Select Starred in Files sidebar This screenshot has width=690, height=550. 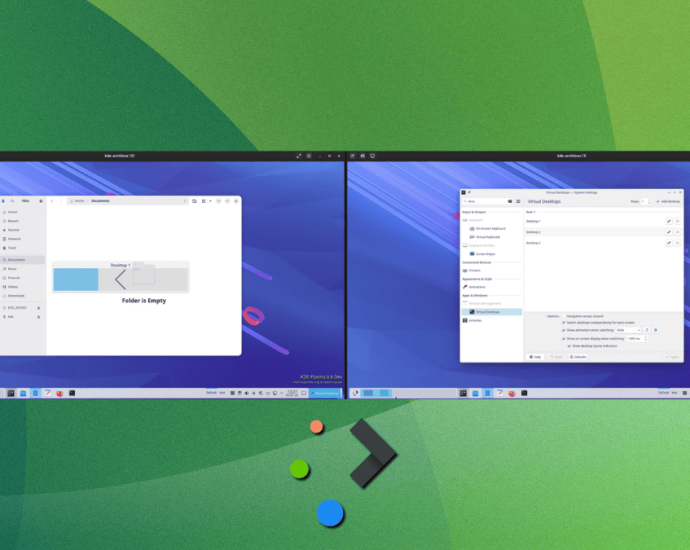(22, 230)
